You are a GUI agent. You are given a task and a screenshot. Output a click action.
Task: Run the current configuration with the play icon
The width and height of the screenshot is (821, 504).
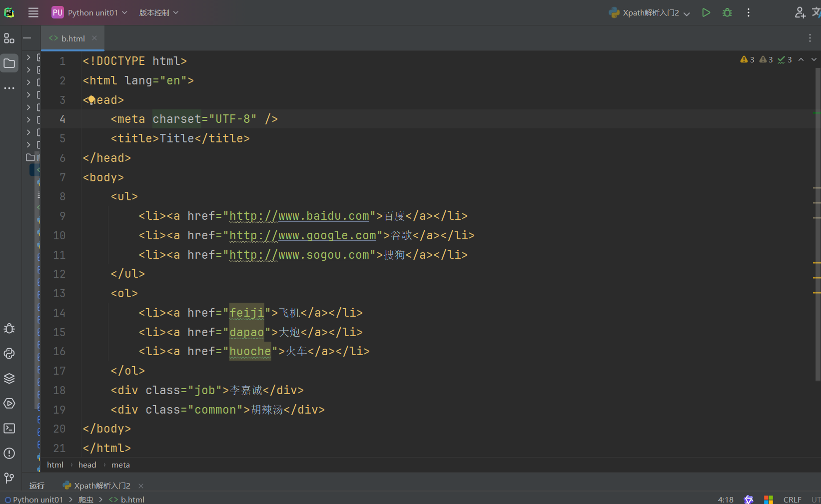pos(706,12)
